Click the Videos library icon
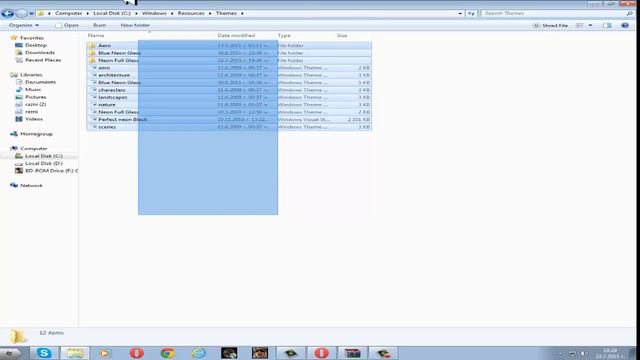This screenshot has width=640, height=360. [x=19, y=119]
